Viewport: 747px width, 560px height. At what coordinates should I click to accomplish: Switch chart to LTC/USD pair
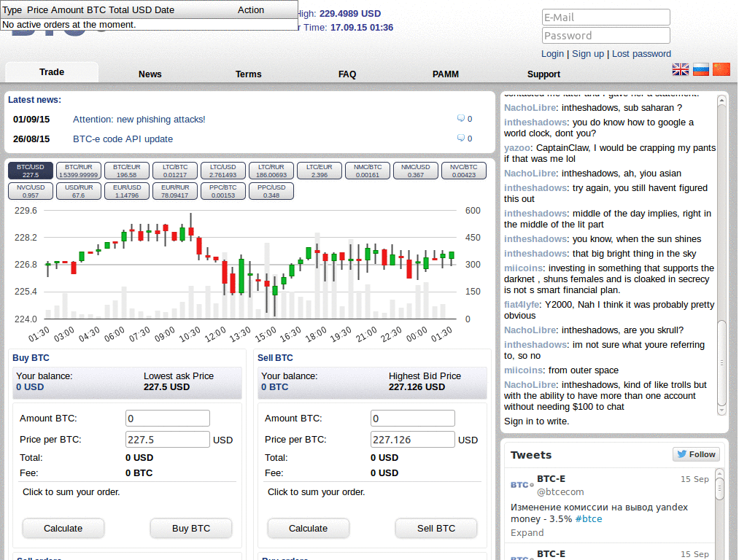223,171
